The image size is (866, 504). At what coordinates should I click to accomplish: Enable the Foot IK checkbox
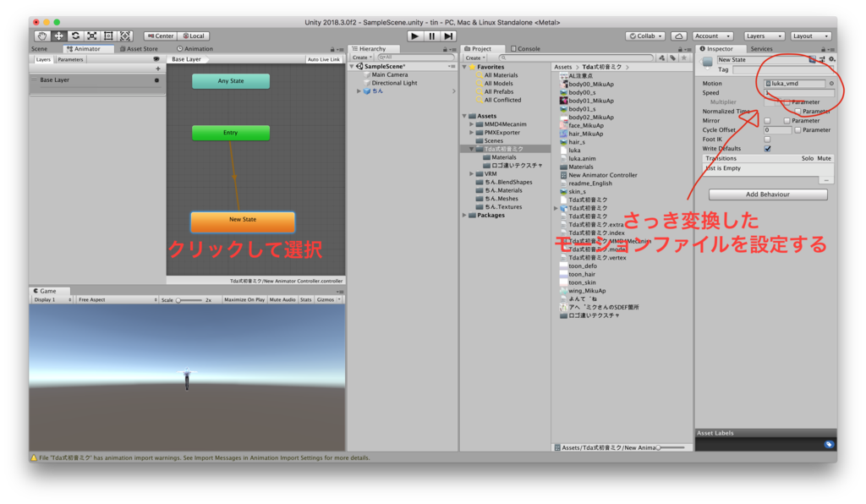[x=767, y=140]
